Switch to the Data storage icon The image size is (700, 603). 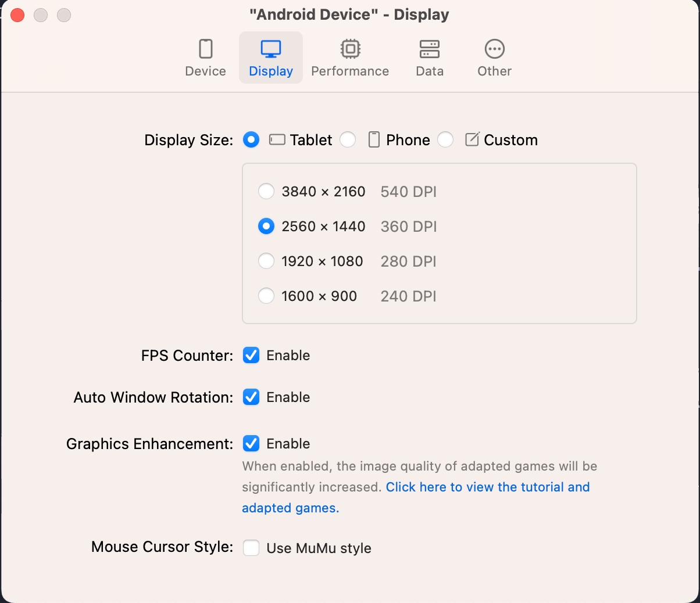point(430,49)
